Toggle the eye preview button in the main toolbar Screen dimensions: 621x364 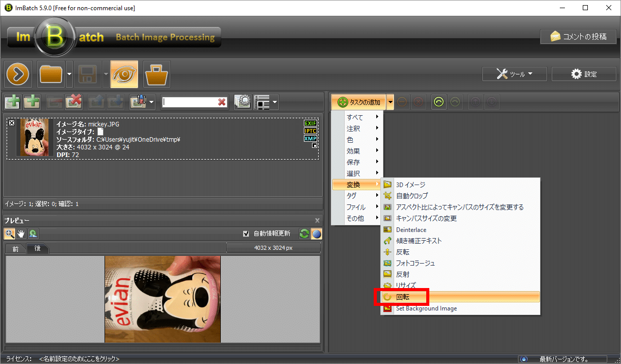point(124,74)
